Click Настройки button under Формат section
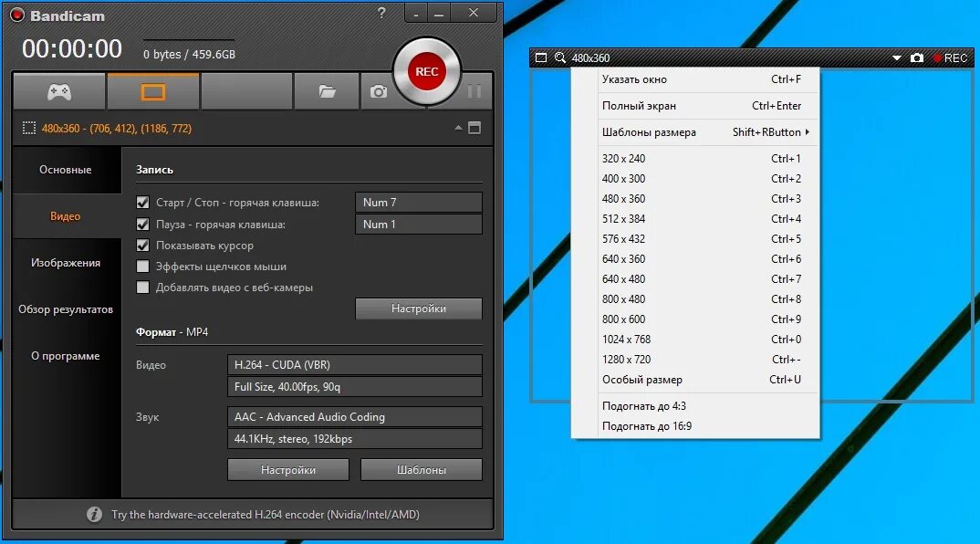The width and height of the screenshot is (980, 544). (x=288, y=469)
